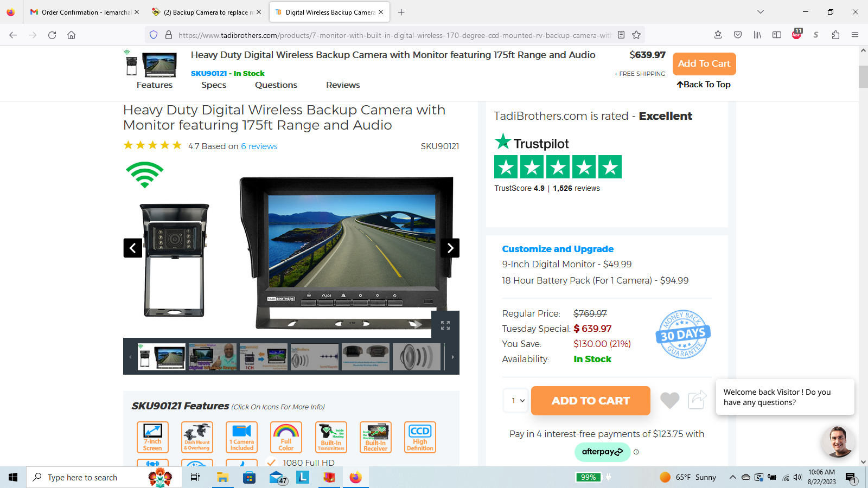This screenshot has width=868, height=488.
Task: Reload the current page
Action: (x=52, y=35)
